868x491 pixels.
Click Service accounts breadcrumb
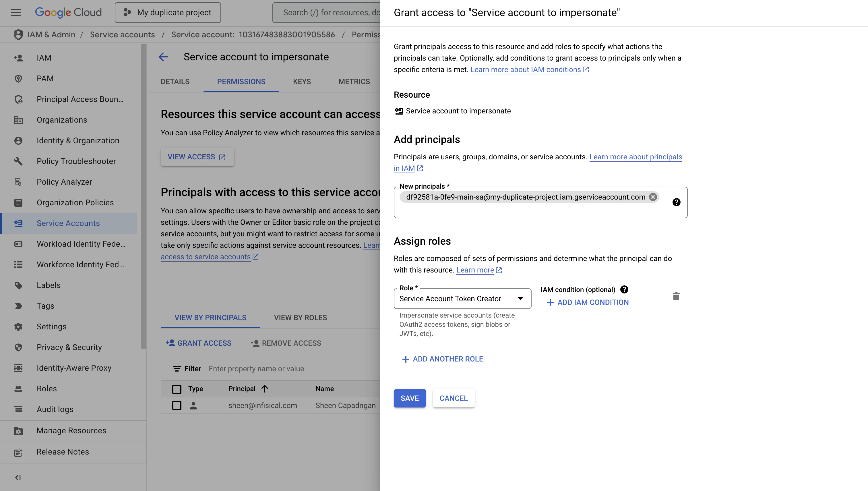(122, 35)
